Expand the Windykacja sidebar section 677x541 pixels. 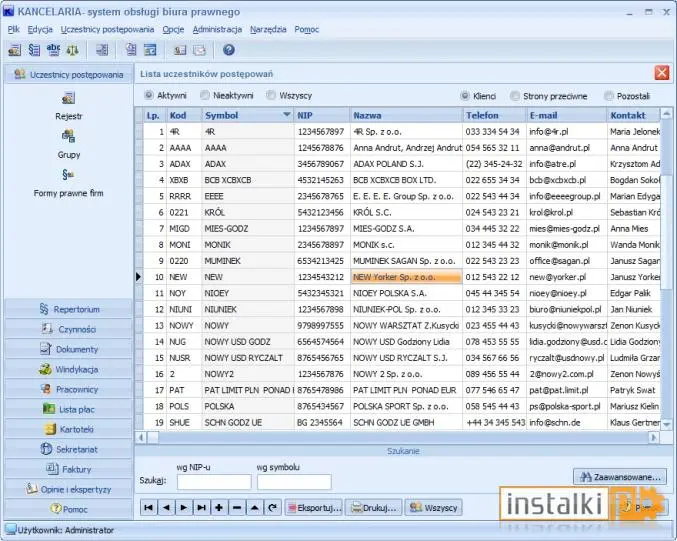coord(68,369)
